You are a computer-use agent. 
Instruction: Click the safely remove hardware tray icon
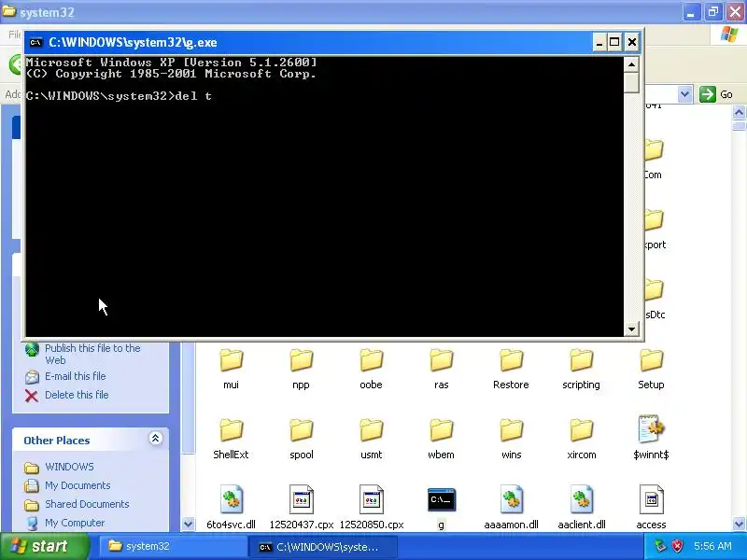(x=660, y=546)
